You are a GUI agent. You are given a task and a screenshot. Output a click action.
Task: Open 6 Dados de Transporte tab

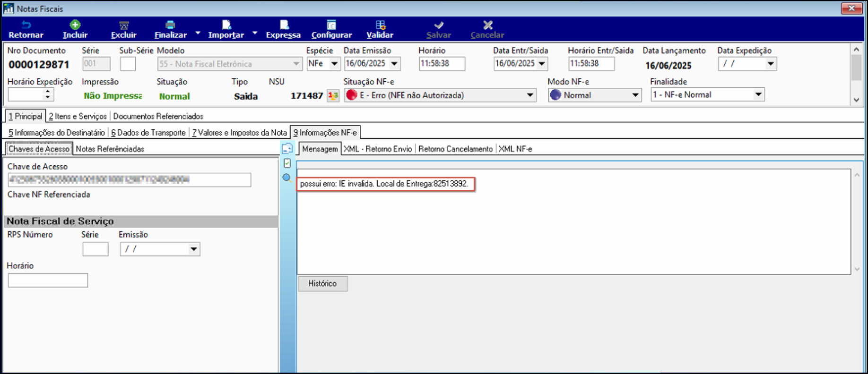click(148, 133)
